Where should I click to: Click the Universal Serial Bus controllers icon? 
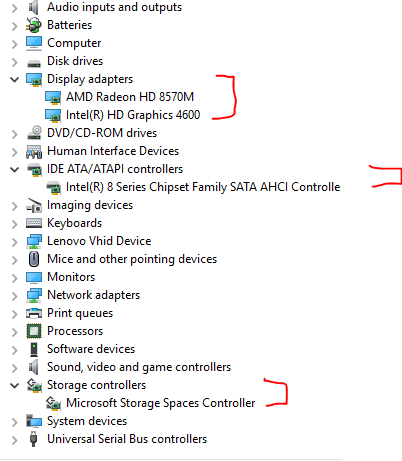pos(33,439)
